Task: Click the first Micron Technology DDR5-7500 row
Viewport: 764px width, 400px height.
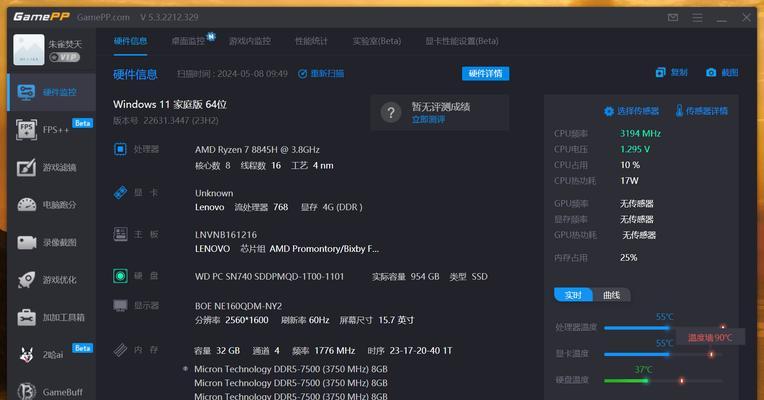Action: click(291, 369)
